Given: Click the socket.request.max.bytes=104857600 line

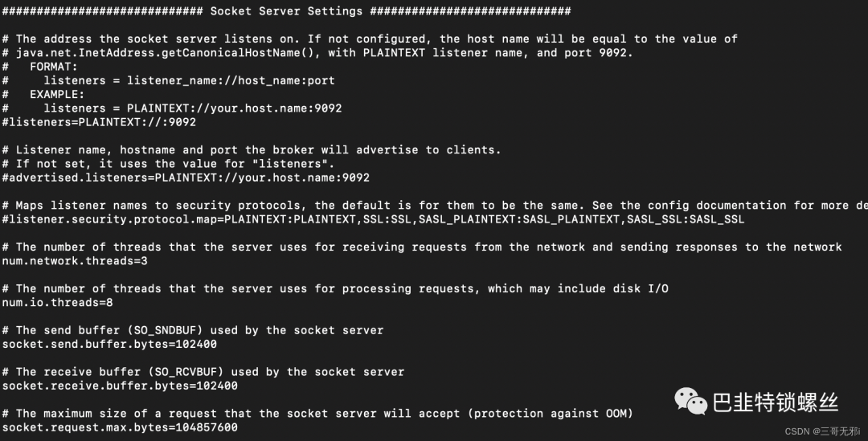Looking at the screenshot, I should tap(120, 427).
